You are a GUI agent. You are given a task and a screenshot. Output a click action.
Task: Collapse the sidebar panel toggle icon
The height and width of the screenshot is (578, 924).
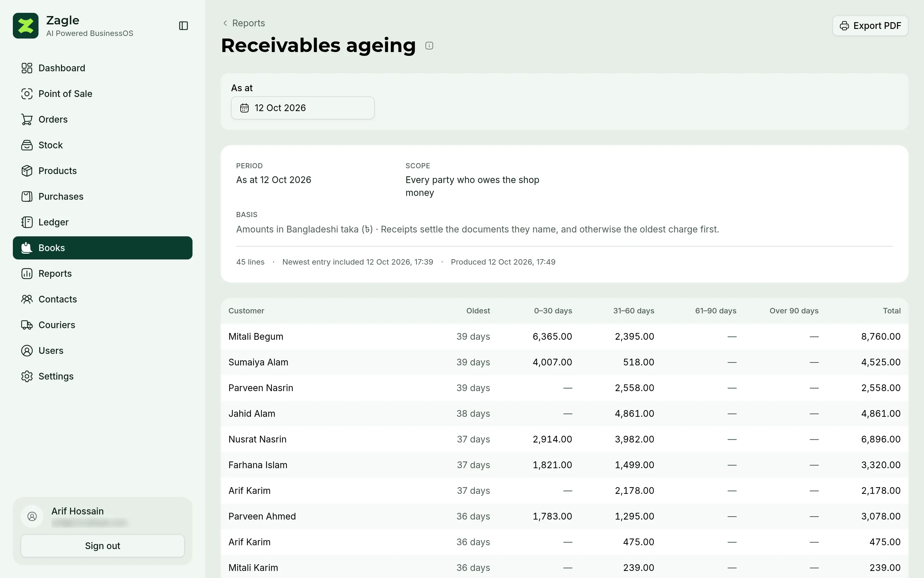click(183, 26)
